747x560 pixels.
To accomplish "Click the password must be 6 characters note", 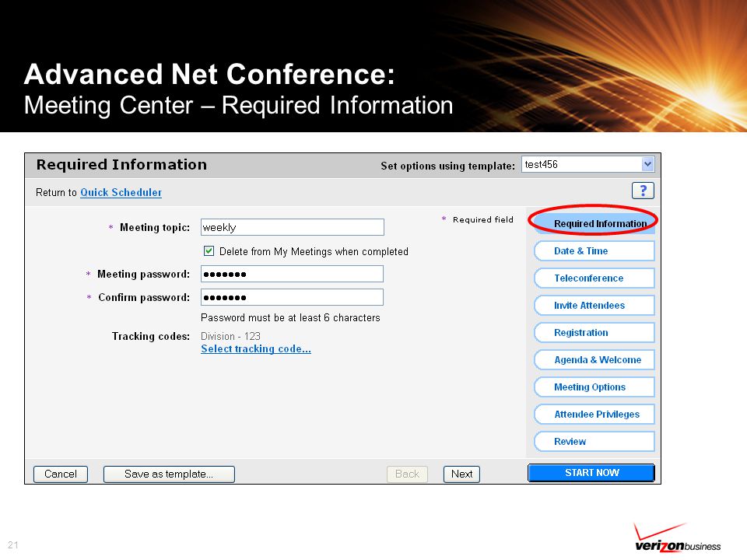I will (290, 317).
